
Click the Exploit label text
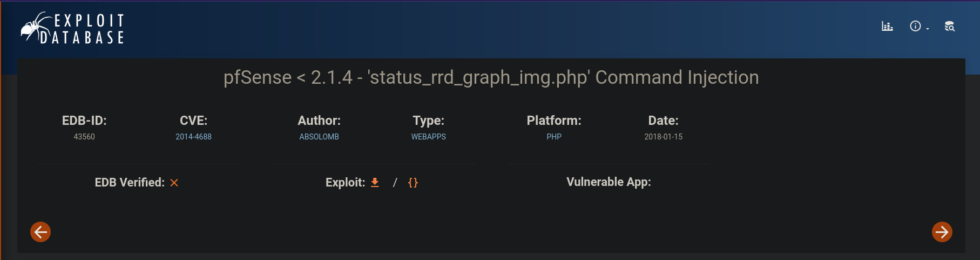point(345,183)
